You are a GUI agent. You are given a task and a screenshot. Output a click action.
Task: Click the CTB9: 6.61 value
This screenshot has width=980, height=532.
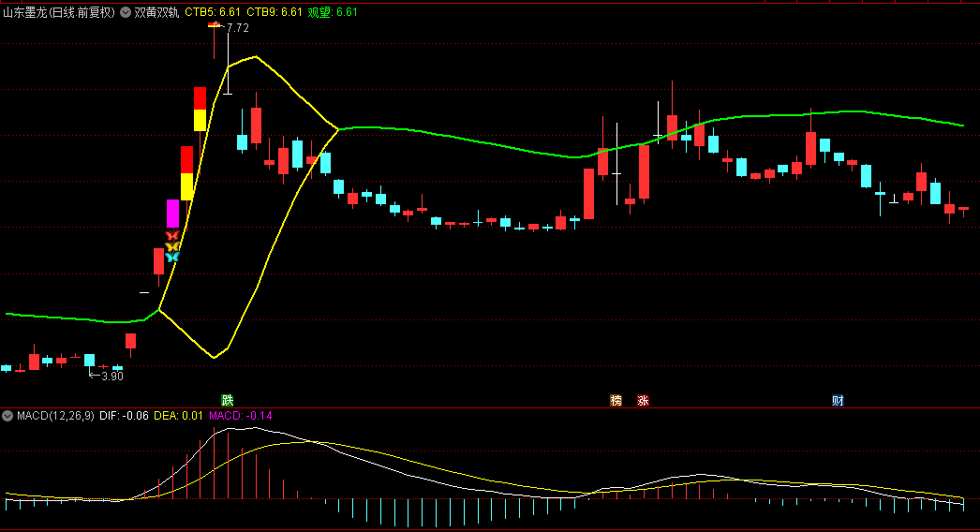tap(275, 12)
